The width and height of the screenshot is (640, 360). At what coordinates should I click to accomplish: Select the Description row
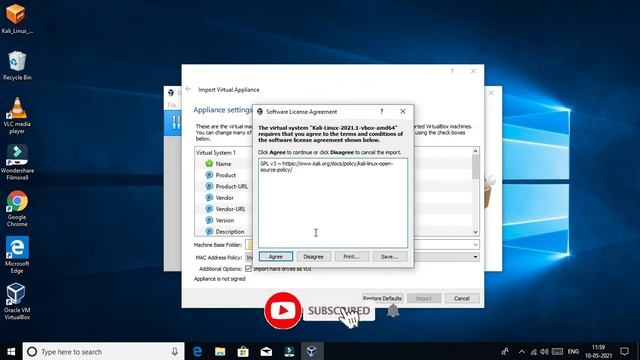click(230, 231)
